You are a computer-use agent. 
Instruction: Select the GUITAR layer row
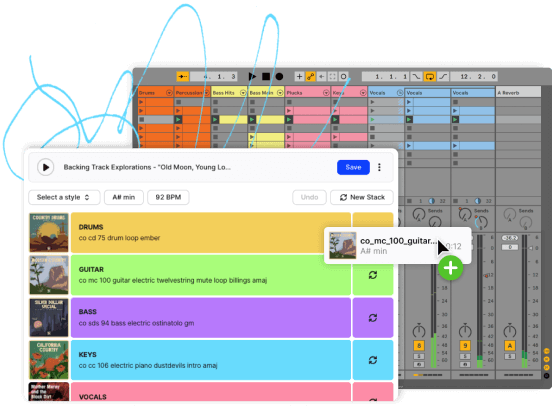[211, 275]
